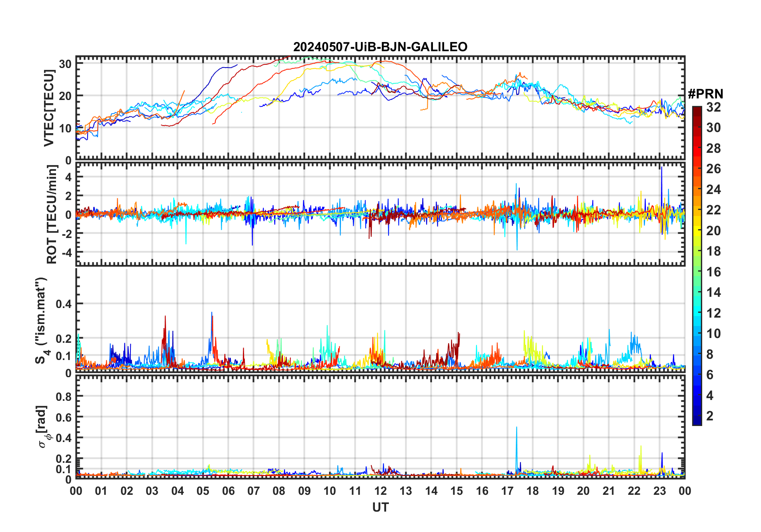
Task: Click the #PRN colorbar title
Action: pos(705,94)
